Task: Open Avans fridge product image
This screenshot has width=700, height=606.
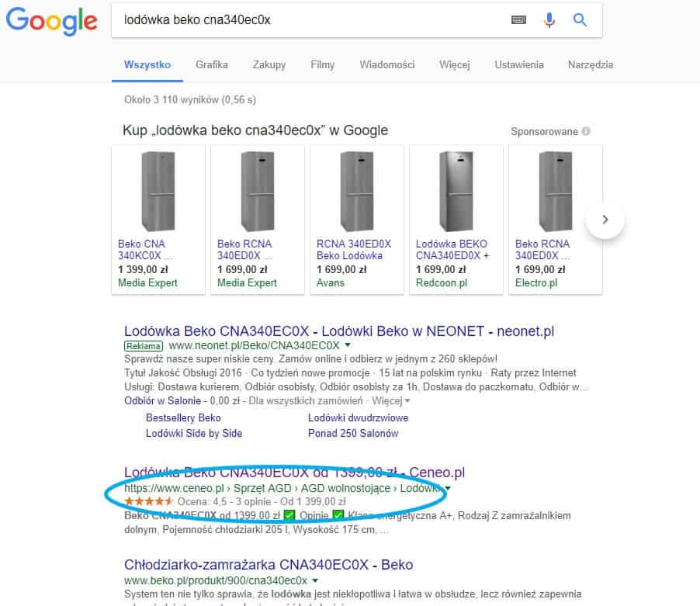Action: pos(357,191)
